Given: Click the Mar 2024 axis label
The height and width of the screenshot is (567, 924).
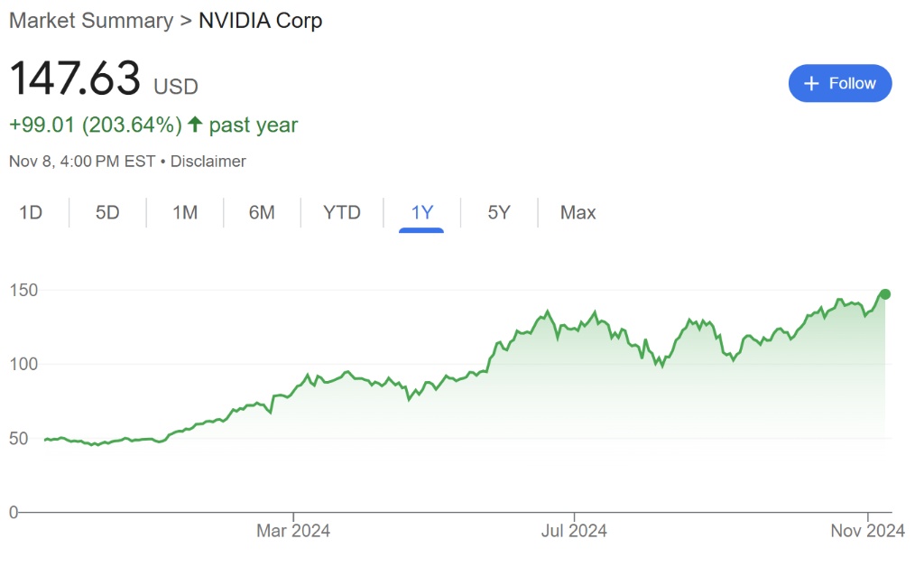Looking at the screenshot, I should click(293, 531).
